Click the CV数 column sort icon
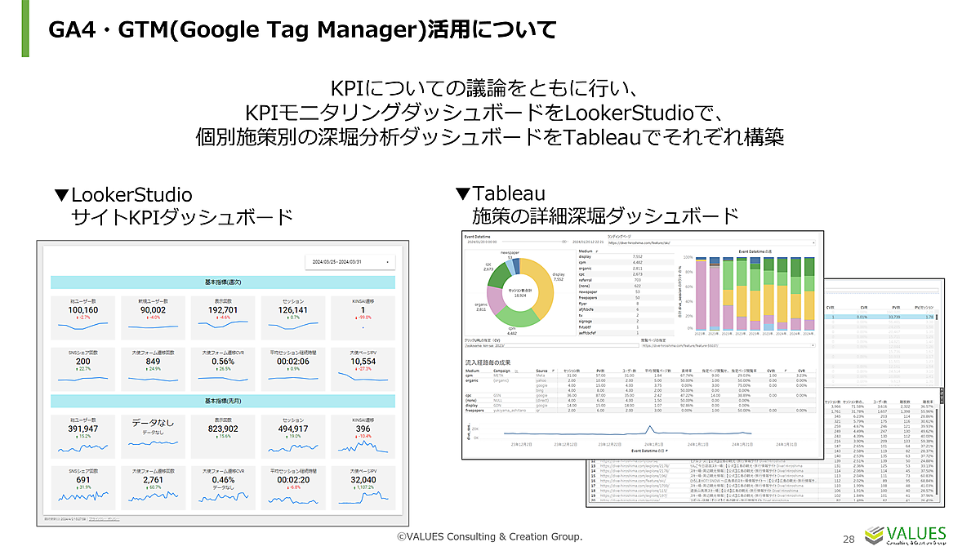Viewport: 980px width, 551px height. pyautogui.click(x=786, y=371)
